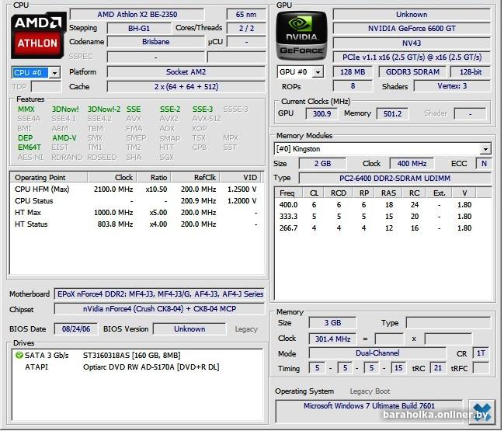Click the Brisbane codename field
The image size is (504, 431).
156,42
